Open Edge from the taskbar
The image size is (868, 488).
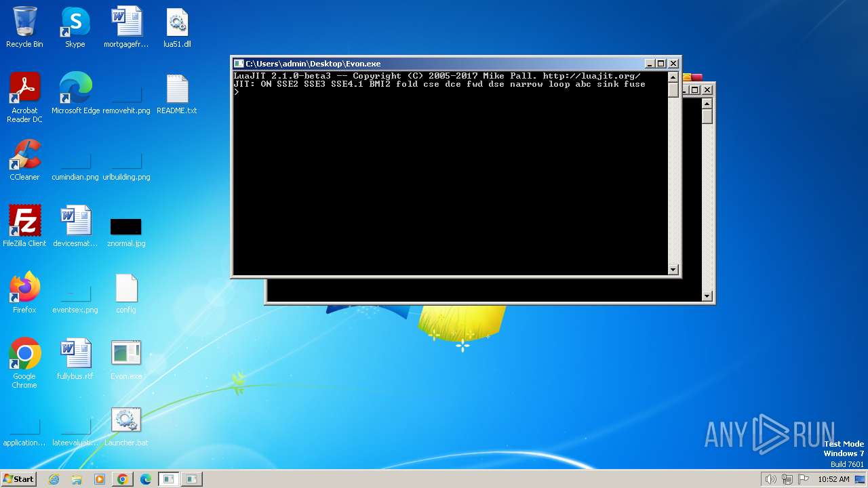[x=145, y=479]
